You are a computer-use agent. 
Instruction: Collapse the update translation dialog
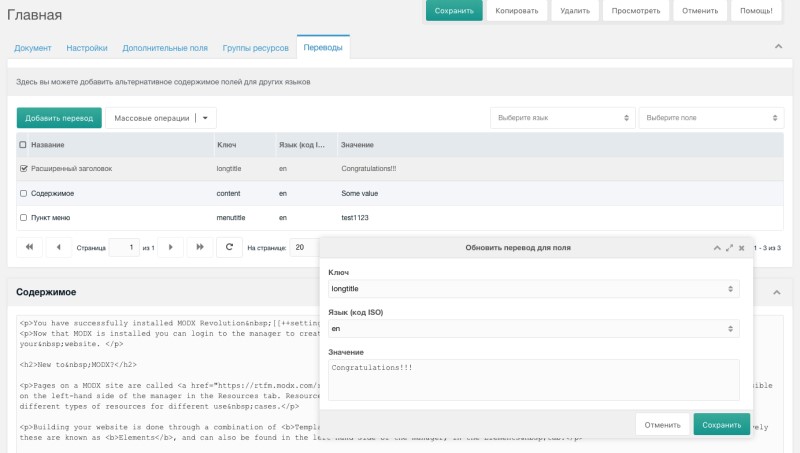coord(717,247)
